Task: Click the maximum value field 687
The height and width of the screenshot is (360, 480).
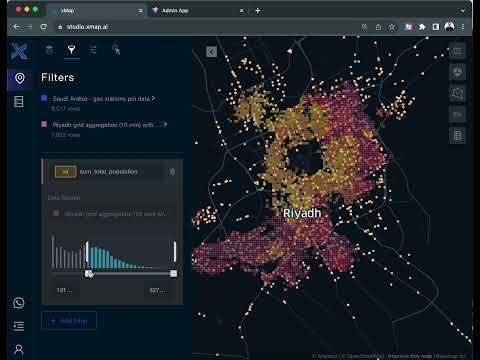Action: 158,290
